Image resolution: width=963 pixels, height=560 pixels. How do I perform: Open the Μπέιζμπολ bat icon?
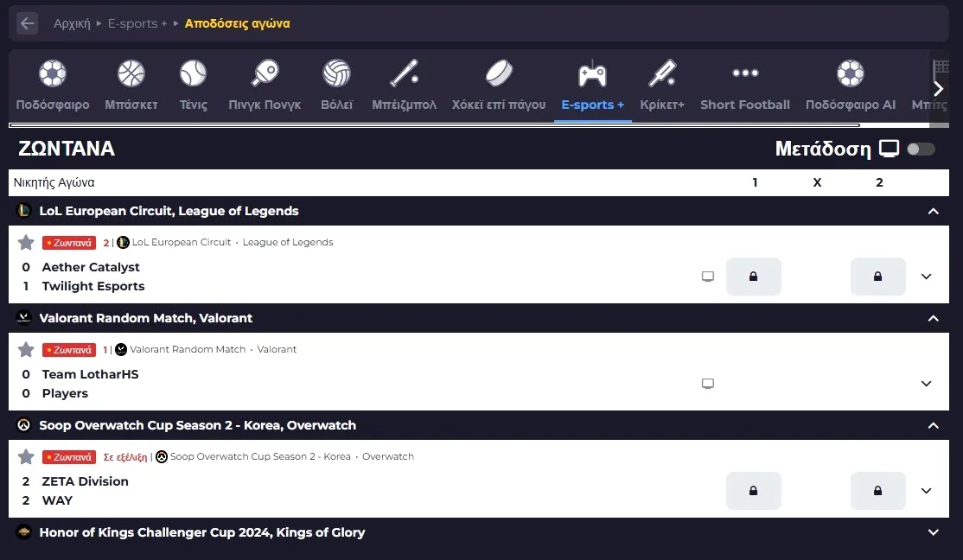404,73
